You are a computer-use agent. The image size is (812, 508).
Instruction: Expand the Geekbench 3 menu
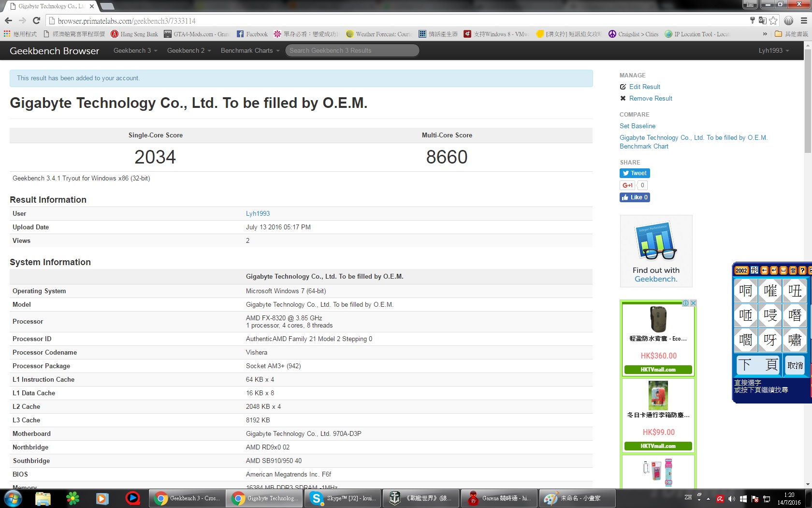(135, 50)
